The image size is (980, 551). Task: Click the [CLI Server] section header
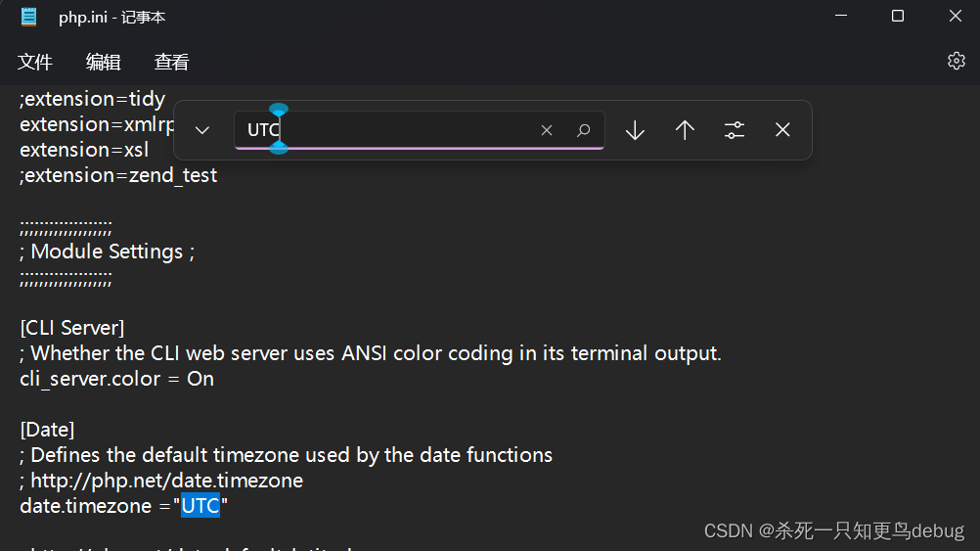pos(71,328)
